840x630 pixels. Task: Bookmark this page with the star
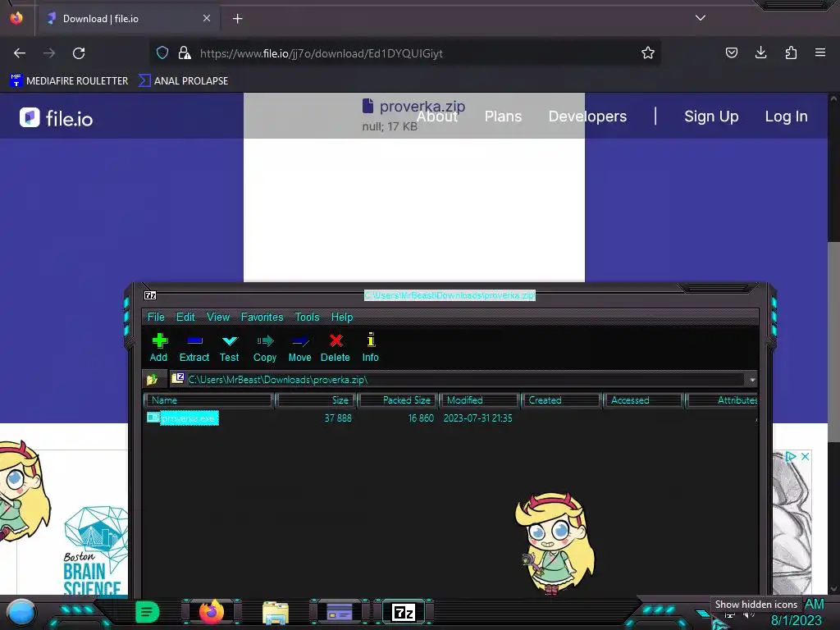[x=648, y=52]
